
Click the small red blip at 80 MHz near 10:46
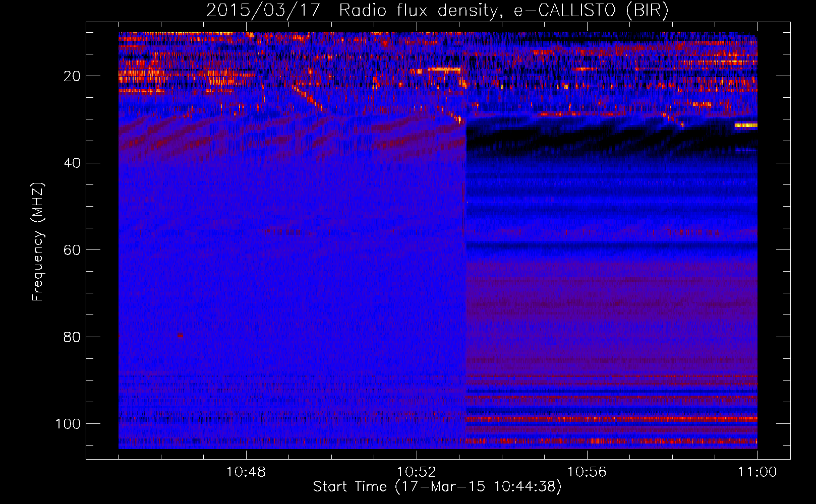tap(180, 335)
